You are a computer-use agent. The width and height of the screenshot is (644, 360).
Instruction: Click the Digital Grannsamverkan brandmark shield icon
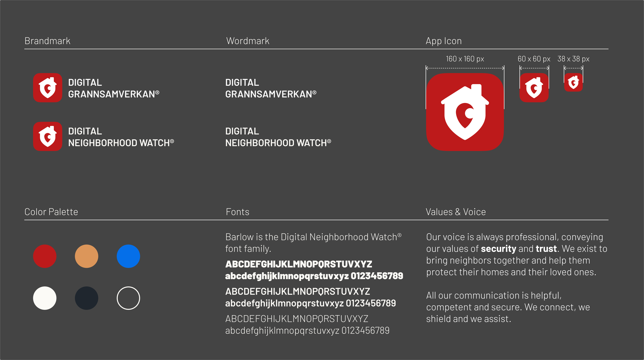pyautogui.click(x=48, y=88)
